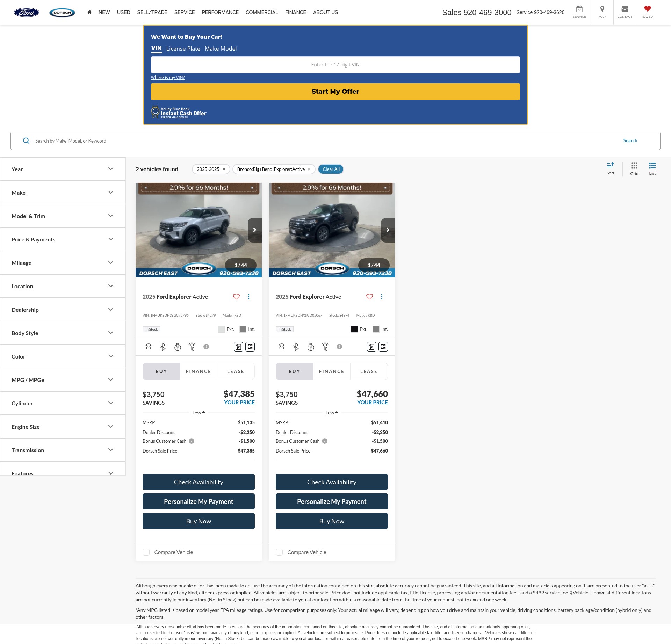The width and height of the screenshot is (671, 644).
Task: Show next photo of silver Explorer
Action: [x=254, y=230]
